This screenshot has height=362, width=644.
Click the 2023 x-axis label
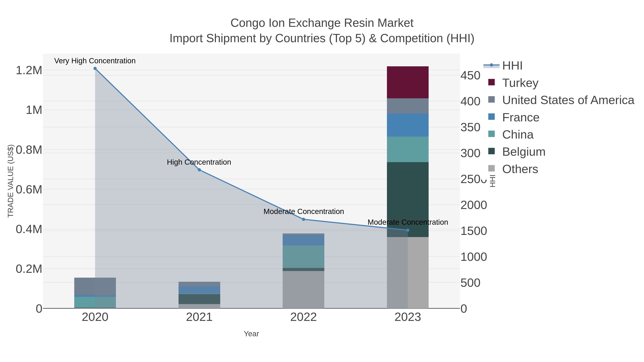408,317
